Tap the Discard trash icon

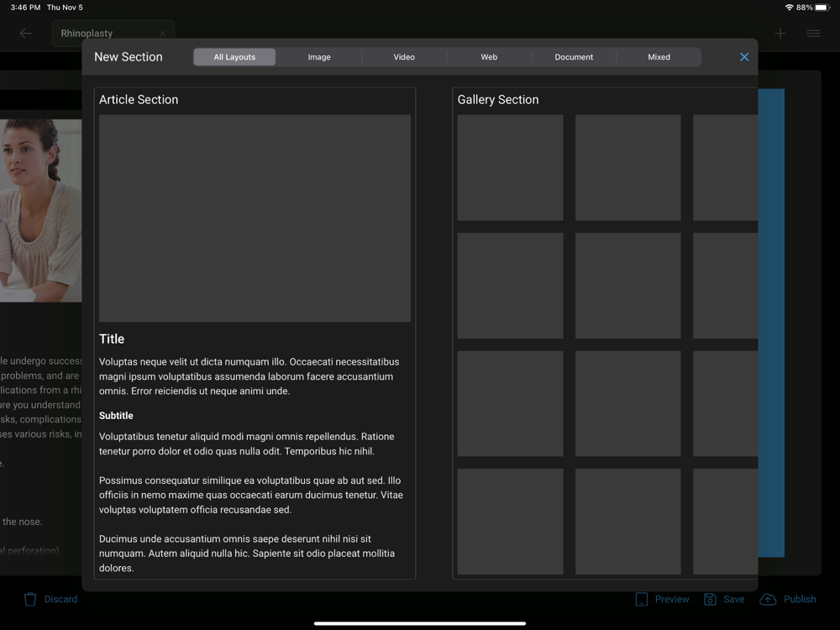tap(30, 599)
